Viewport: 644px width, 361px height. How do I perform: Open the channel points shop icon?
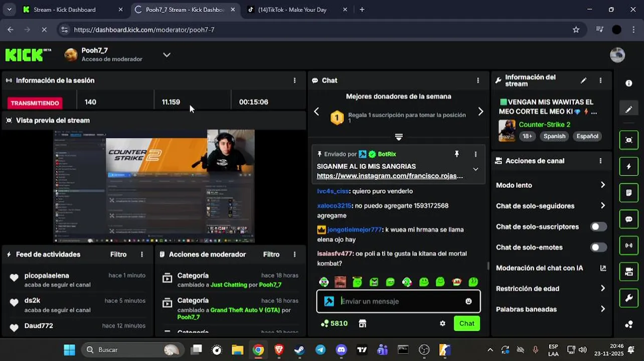(363, 323)
